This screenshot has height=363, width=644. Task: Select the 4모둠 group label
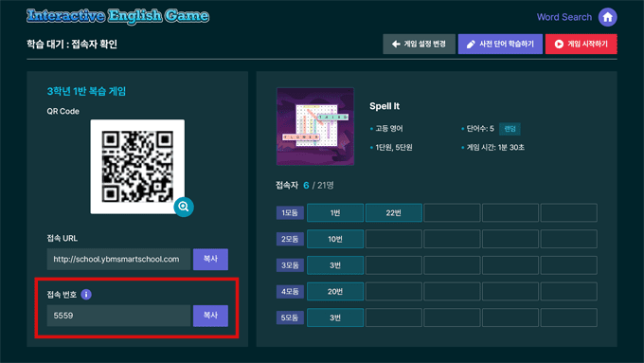(x=290, y=292)
